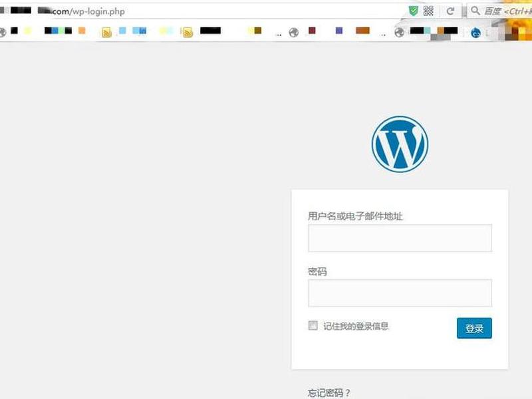Click the globe bookmark icon before the red square bookmark
Screen dimensions: 532x399
tap(293, 32)
